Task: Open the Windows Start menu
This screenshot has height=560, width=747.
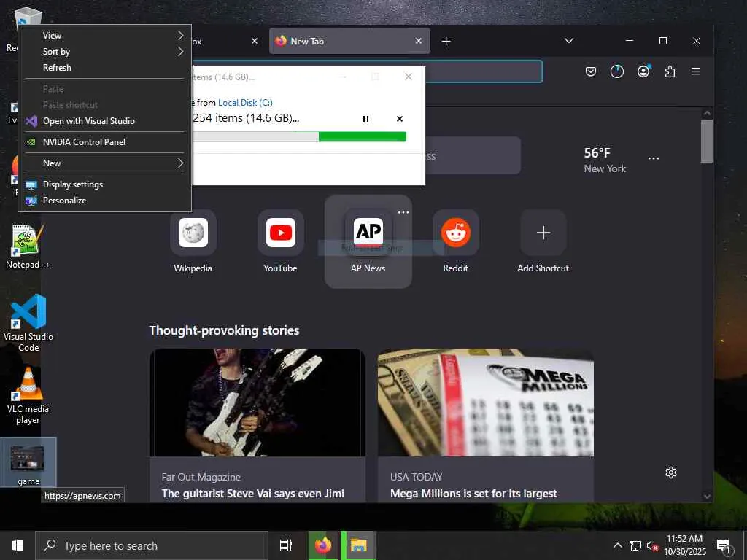Action: (18, 545)
